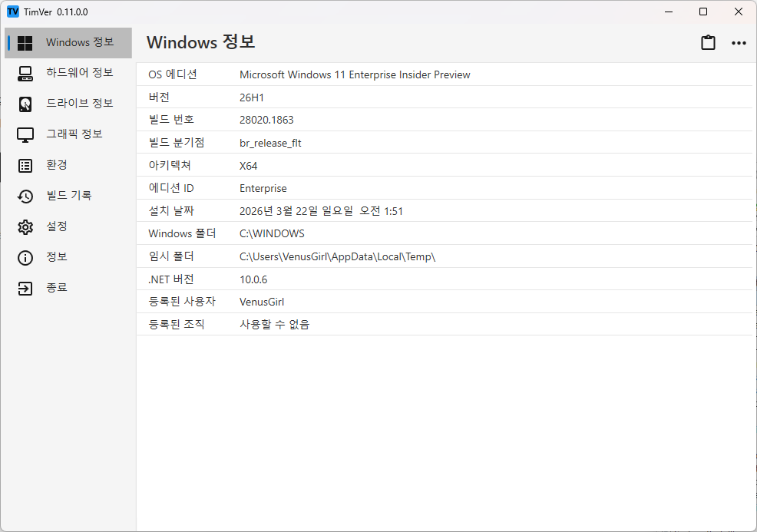The height and width of the screenshot is (532, 757).
Task: Click the Windows 정보 page heading
Action: pyautogui.click(x=201, y=42)
